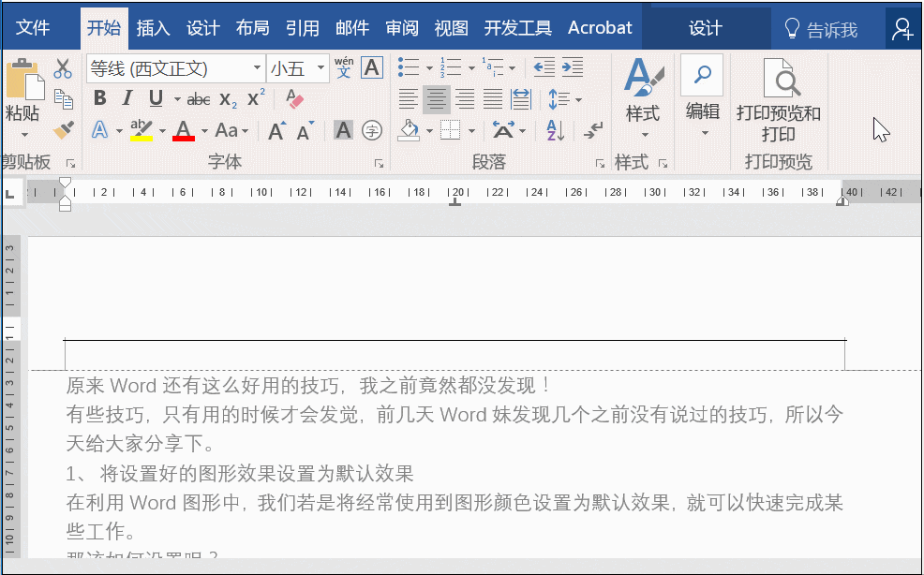Click the Sort A-Z icon
Image resolution: width=924 pixels, height=575 pixels.
(555, 130)
